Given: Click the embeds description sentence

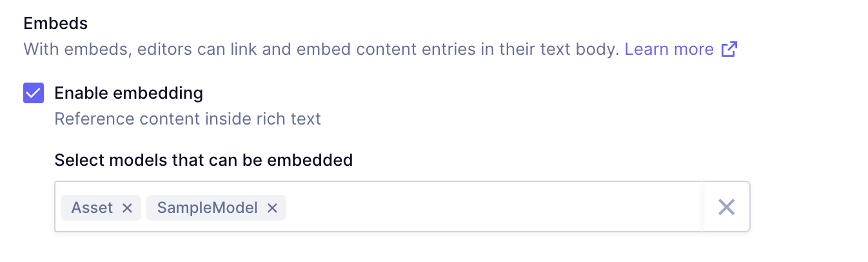Looking at the screenshot, I should coord(321,49).
